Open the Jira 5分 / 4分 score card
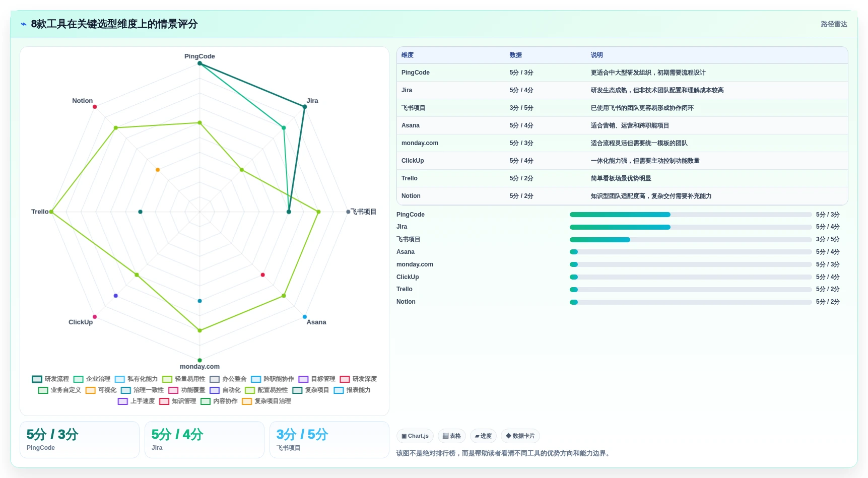The height and width of the screenshot is (478, 868). 205,440
